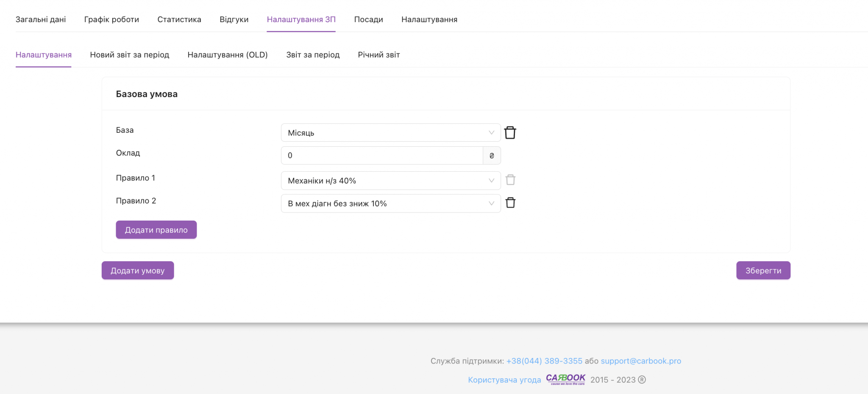Delete the База condition with trash icon

pyautogui.click(x=510, y=133)
